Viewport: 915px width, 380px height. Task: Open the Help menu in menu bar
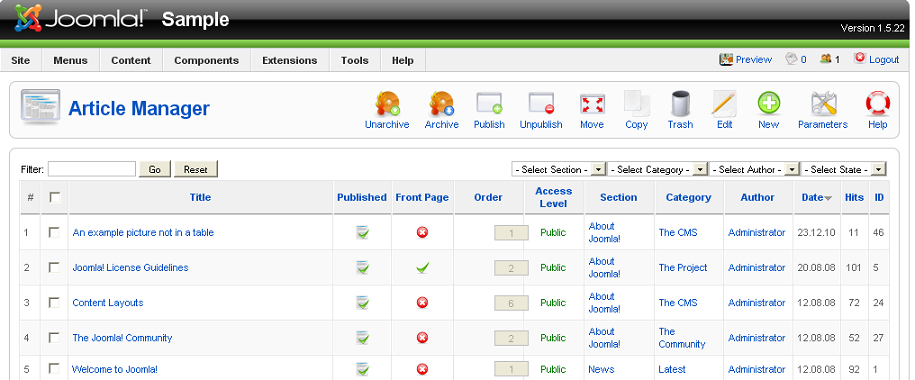(403, 60)
